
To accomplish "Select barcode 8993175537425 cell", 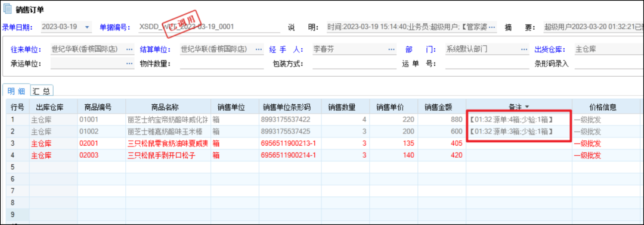I will pyautogui.click(x=290, y=132).
